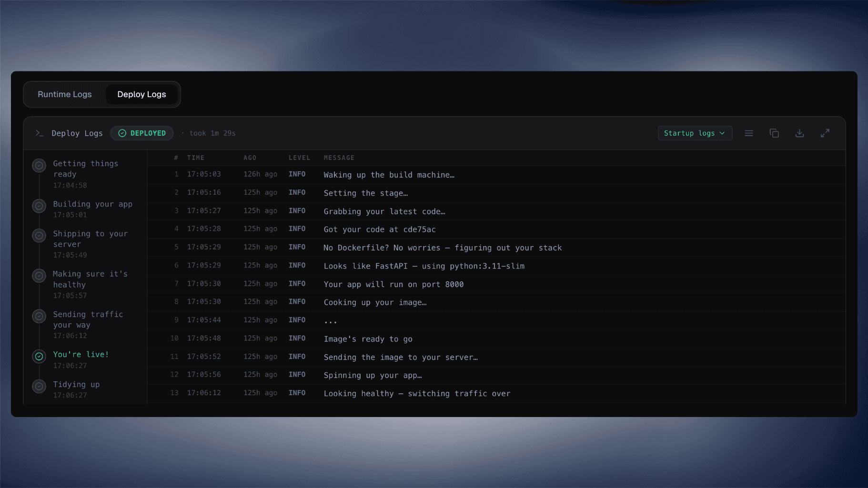Click the MESSAGE column header
This screenshot has width=868, height=488.
point(339,158)
